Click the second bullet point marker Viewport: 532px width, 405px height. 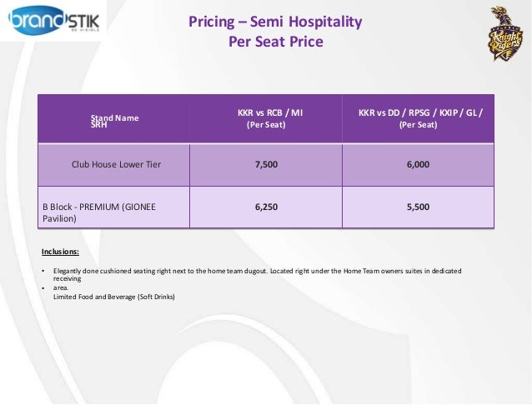pyautogui.click(x=43, y=288)
